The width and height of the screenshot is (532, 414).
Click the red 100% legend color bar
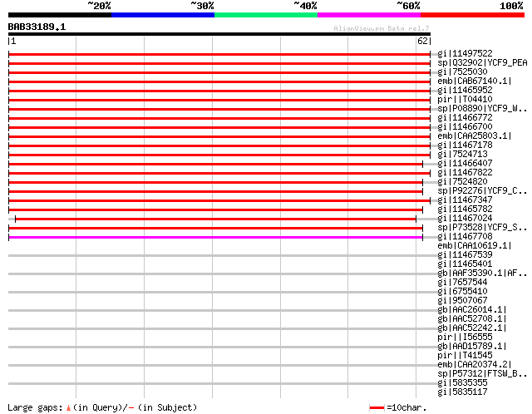[473, 15]
